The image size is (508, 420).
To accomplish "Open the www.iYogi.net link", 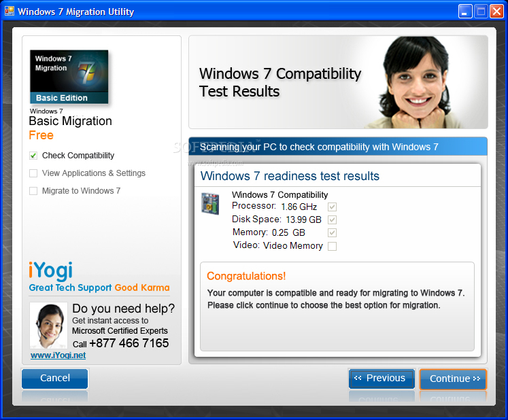I will pyautogui.click(x=58, y=355).
